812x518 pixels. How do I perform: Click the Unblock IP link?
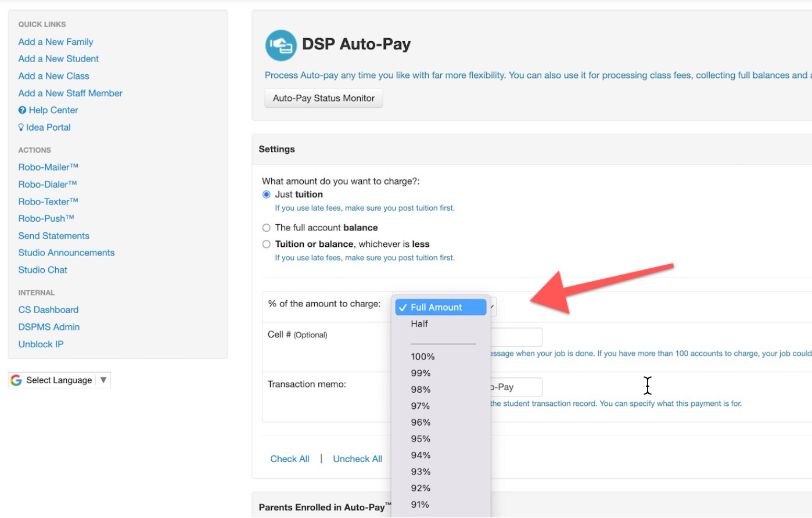point(41,344)
